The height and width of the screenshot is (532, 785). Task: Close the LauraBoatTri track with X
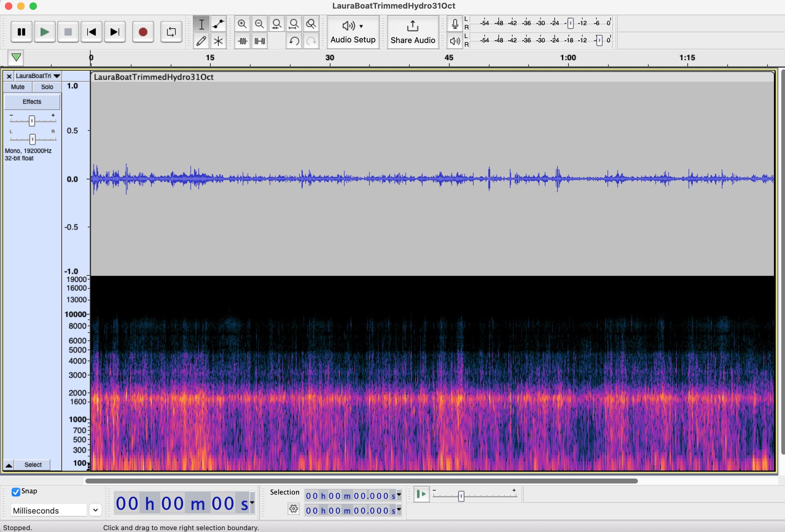[9, 76]
